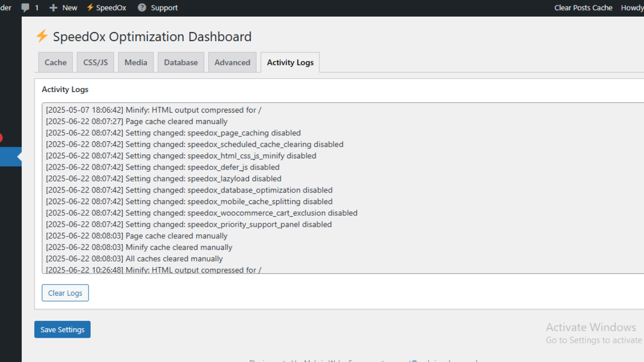Click the 08:07:27 Page cache cleared manually entry
Image resolution: width=644 pixels, height=362 pixels.
pyautogui.click(x=136, y=122)
